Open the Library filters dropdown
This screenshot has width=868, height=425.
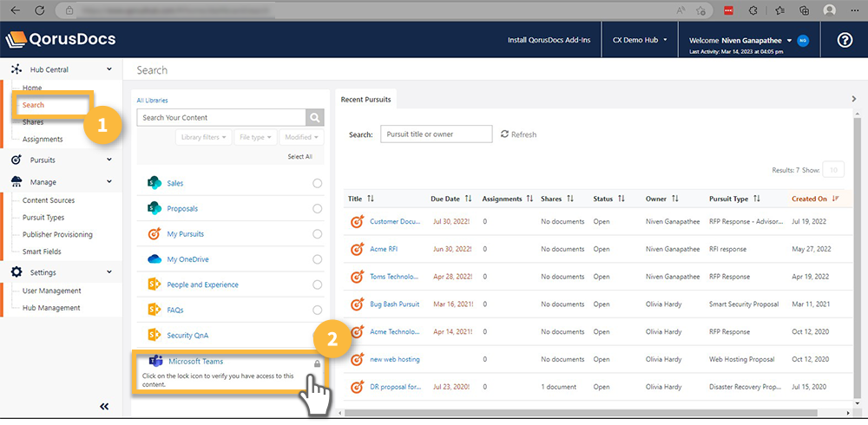pyautogui.click(x=204, y=137)
